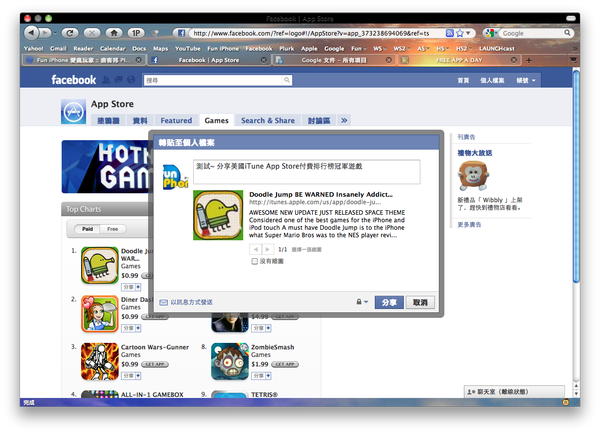
Task: Bookmark page with the star icon
Action: point(460,33)
